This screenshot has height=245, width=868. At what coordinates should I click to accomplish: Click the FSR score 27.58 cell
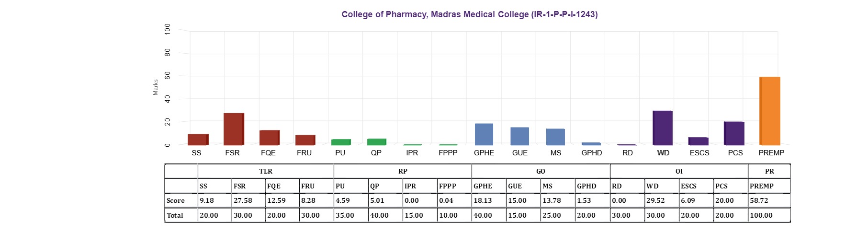click(x=249, y=200)
